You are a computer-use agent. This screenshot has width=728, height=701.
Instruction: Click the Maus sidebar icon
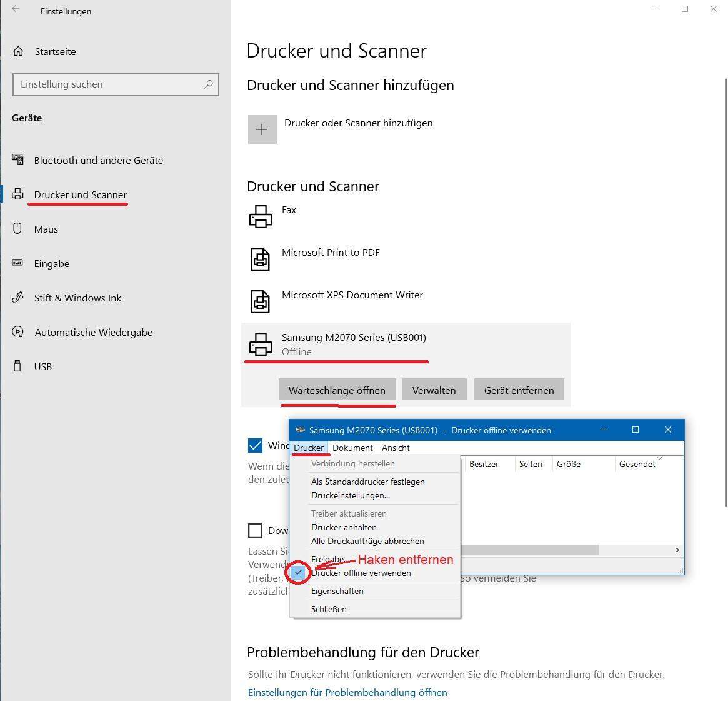coord(17,228)
